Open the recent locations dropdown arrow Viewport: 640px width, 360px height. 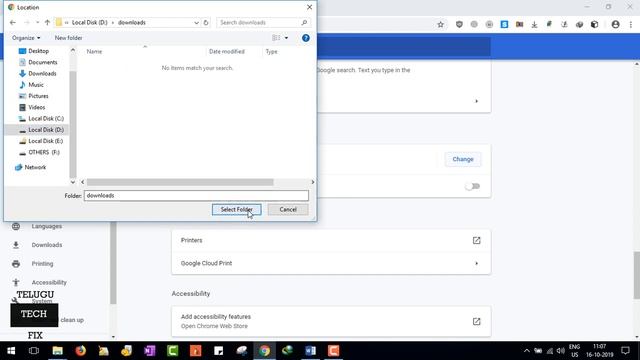click(x=37, y=22)
